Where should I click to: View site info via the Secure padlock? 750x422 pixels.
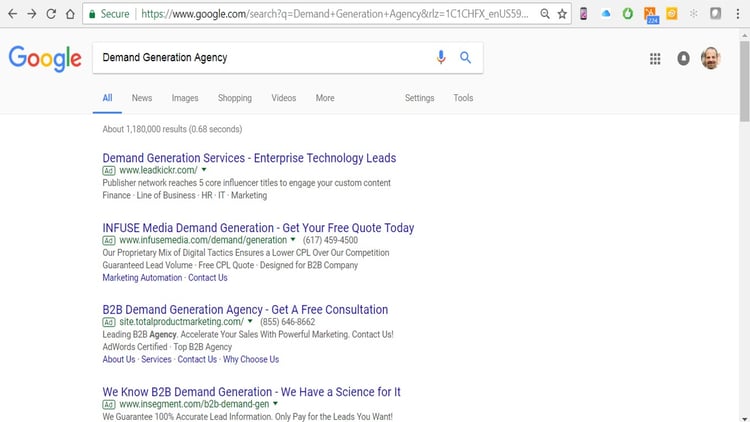pos(92,14)
